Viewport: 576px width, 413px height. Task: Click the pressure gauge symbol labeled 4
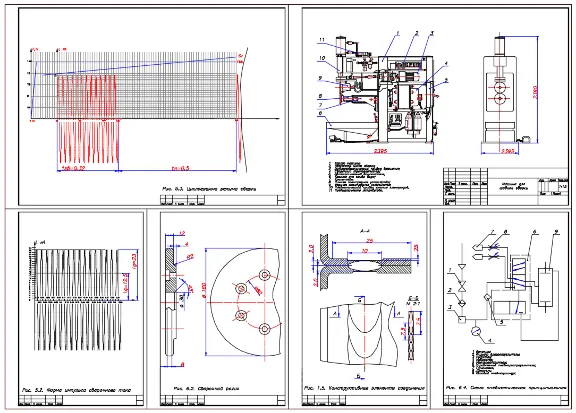tap(476, 331)
